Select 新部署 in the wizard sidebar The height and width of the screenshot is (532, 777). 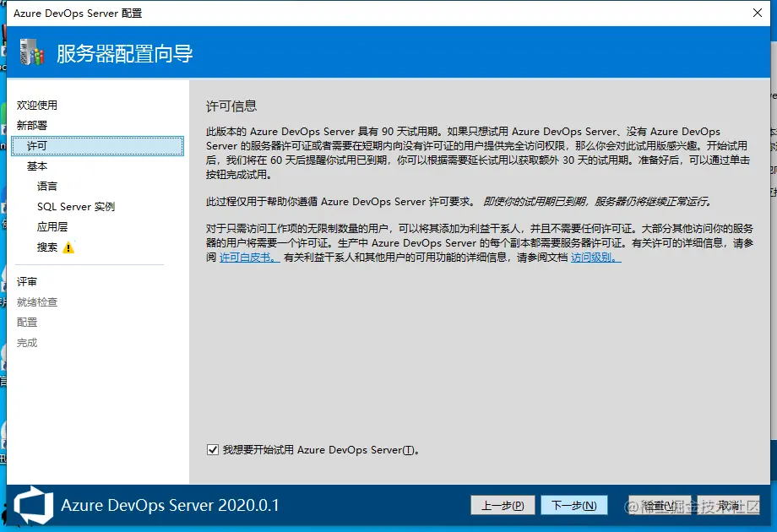click(x=32, y=125)
